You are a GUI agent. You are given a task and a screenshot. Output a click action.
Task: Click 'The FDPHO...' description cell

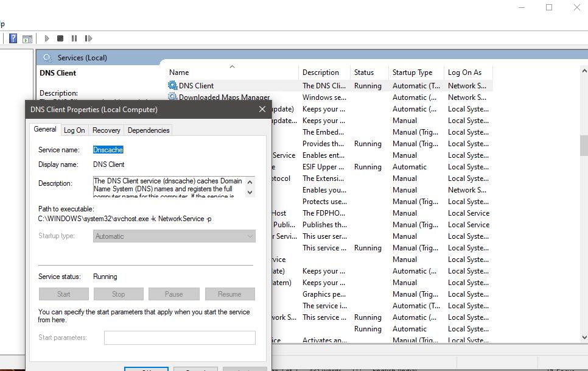pyautogui.click(x=324, y=213)
